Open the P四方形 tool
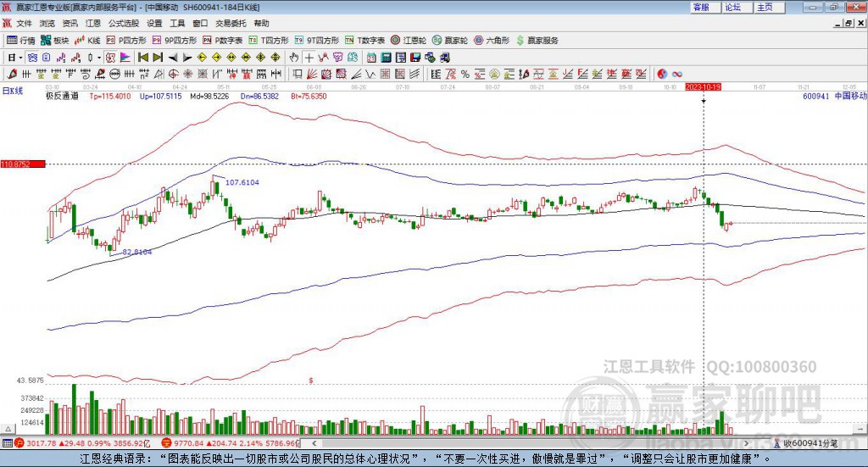 126,41
